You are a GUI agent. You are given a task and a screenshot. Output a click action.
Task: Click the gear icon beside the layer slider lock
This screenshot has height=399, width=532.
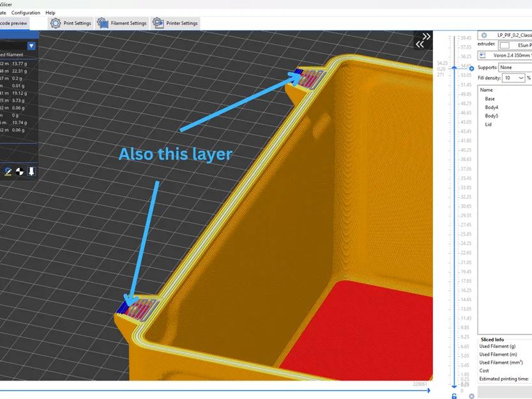(x=471, y=396)
